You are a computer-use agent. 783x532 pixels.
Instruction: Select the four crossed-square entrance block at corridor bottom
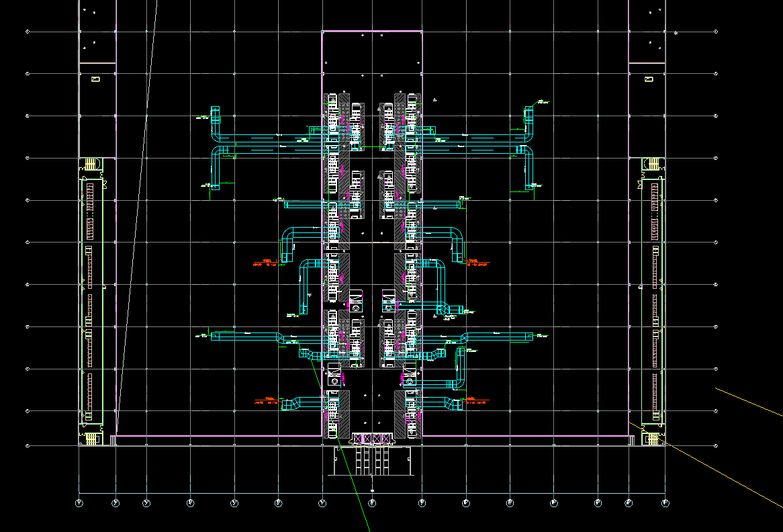tap(372, 439)
